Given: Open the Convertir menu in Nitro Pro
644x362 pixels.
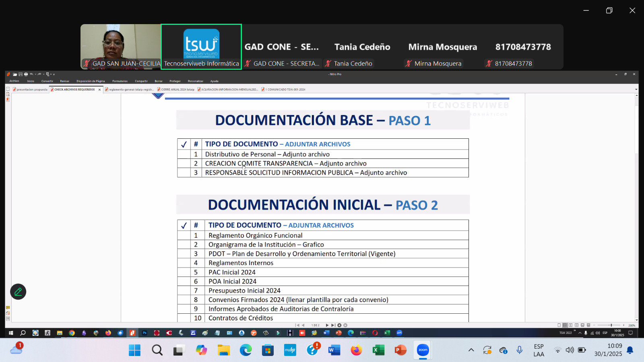Looking at the screenshot, I should click(x=47, y=81).
